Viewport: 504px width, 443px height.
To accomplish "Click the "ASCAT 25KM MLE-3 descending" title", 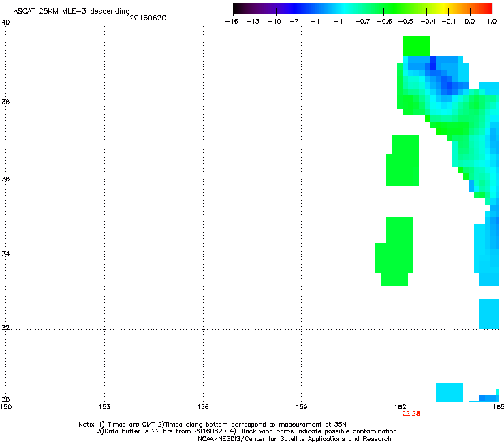I will pyautogui.click(x=72, y=11).
